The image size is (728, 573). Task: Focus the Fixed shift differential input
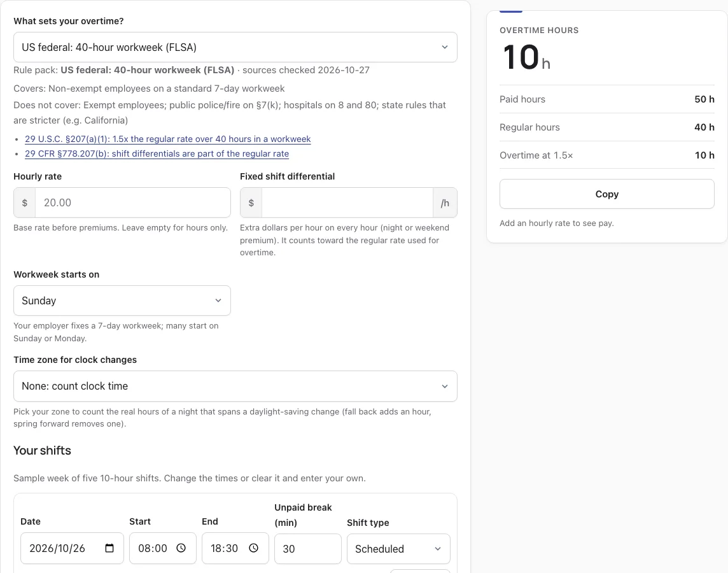(x=347, y=202)
